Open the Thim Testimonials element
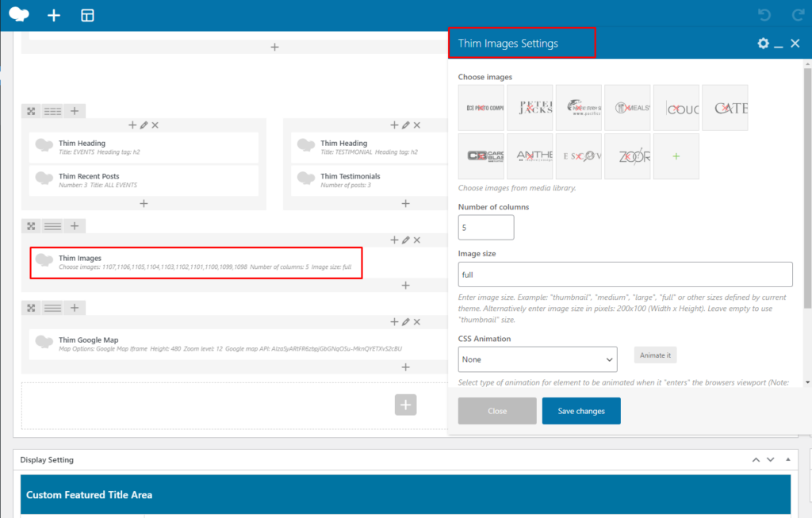 369,180
